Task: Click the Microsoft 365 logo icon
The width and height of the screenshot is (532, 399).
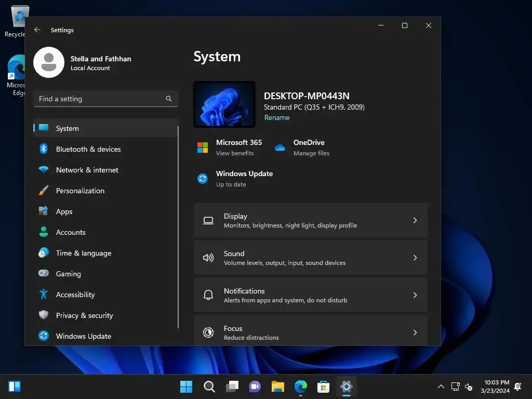Action: click(203, 148)
